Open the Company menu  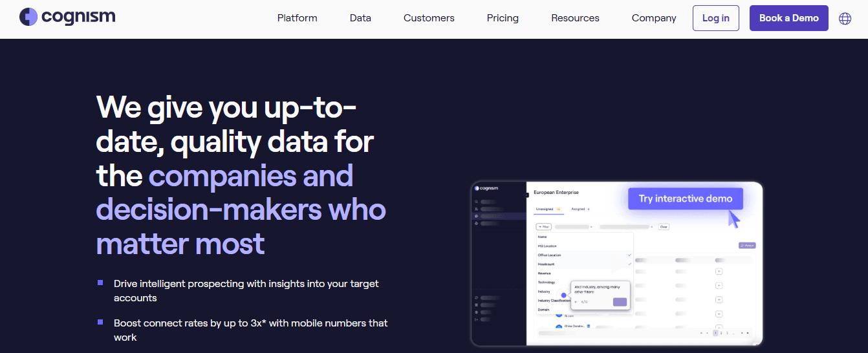(654, 18)
